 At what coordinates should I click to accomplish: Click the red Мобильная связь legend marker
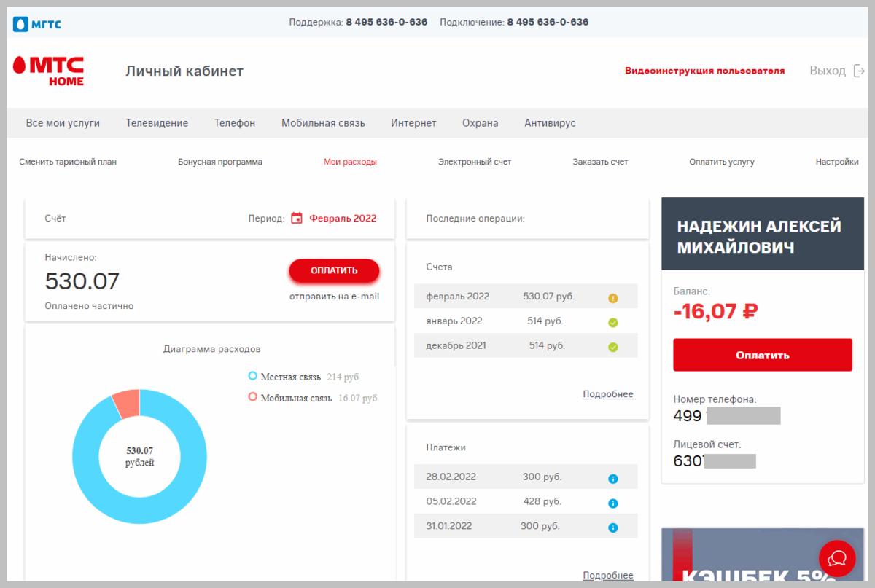click(253, 397)
